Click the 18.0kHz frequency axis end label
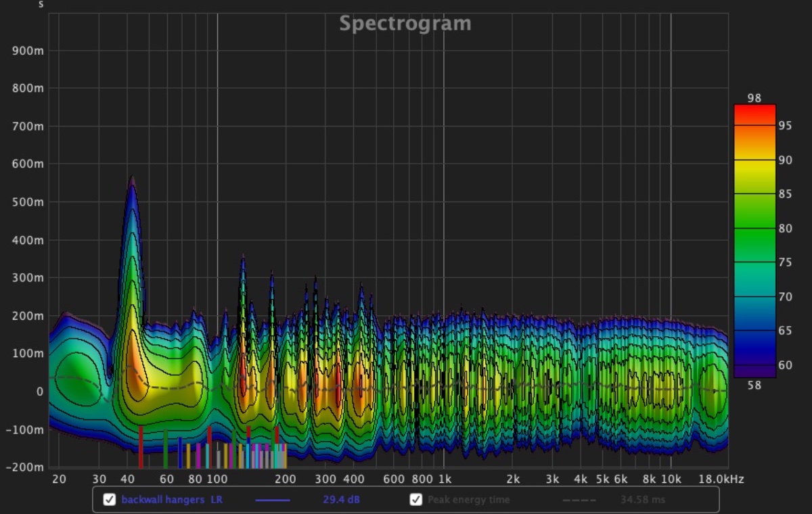This screenshot has height=514, width=812. (721, 480)
